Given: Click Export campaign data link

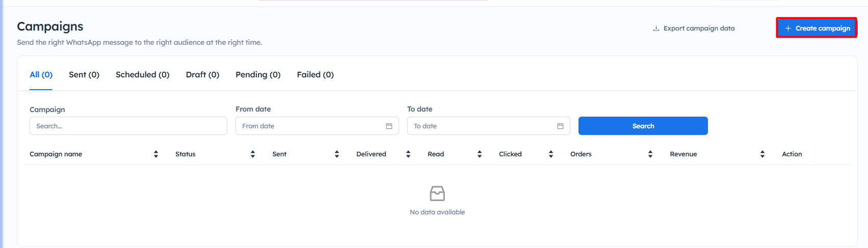Looking at the screenshot, I should pyautogui.click(x=694, y=29).
